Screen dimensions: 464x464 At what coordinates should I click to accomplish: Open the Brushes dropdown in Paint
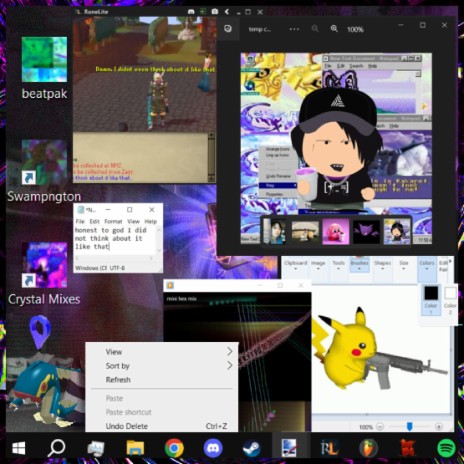coord(359,265)
